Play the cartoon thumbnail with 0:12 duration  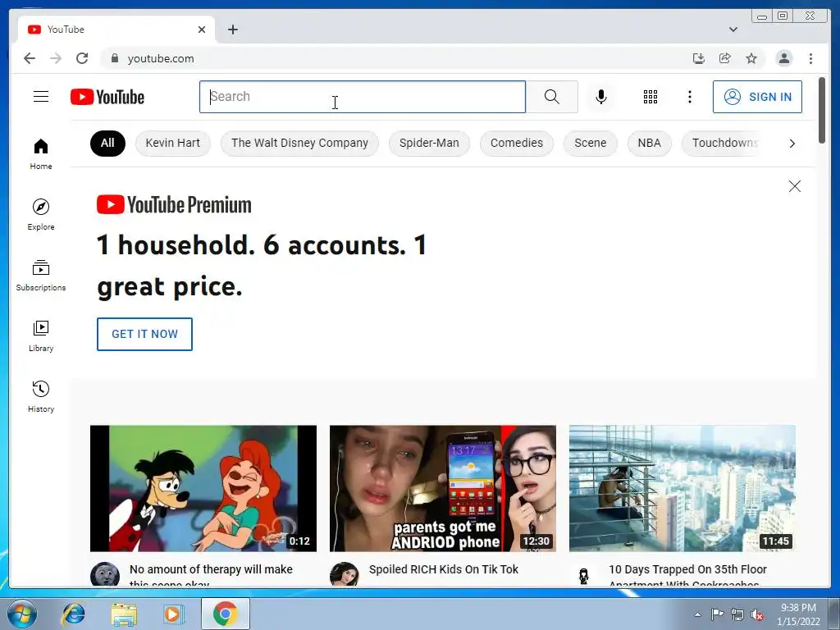tap(203, 488)
